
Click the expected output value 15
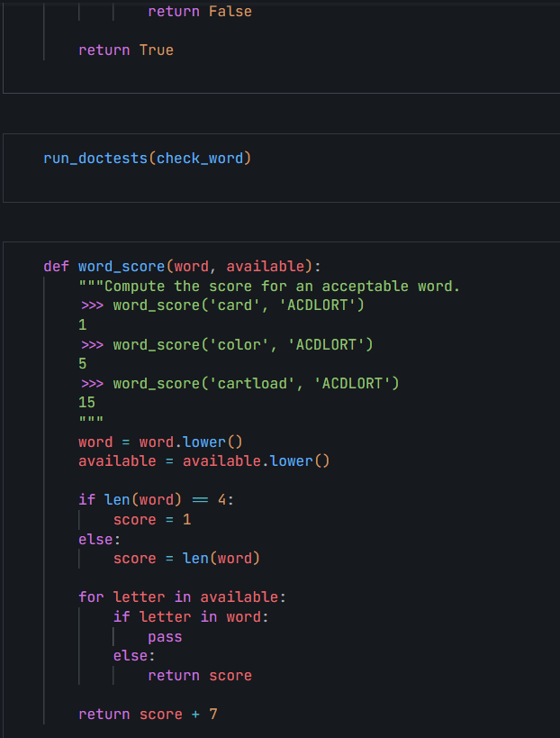(x=87, y=403)
